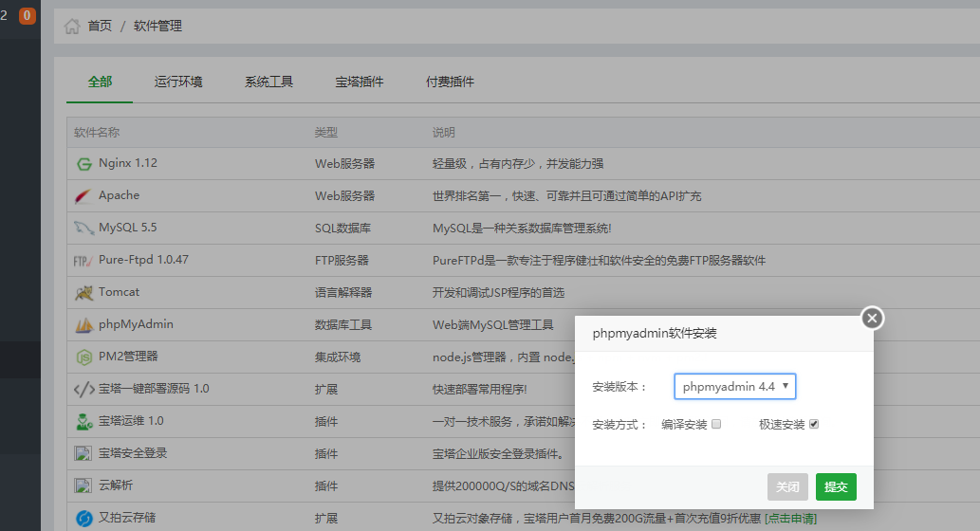Uncheck the 极速安装 checkbox

[814, 424]
